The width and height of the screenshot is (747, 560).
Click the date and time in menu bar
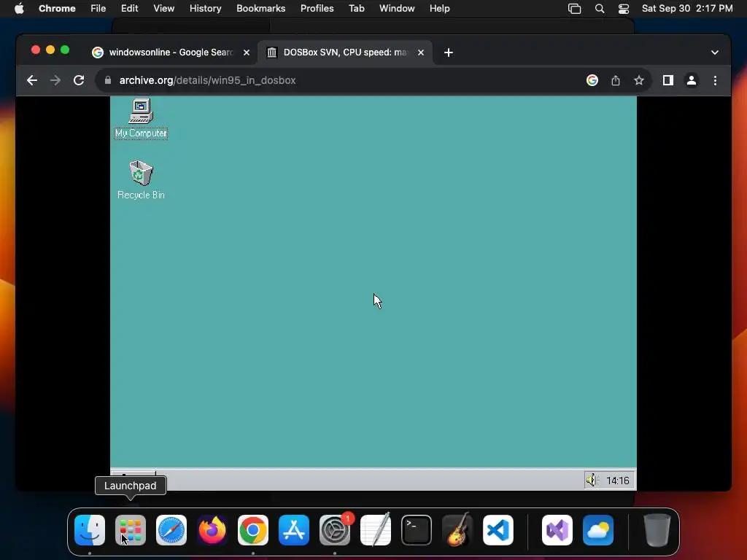click(687, 9)
